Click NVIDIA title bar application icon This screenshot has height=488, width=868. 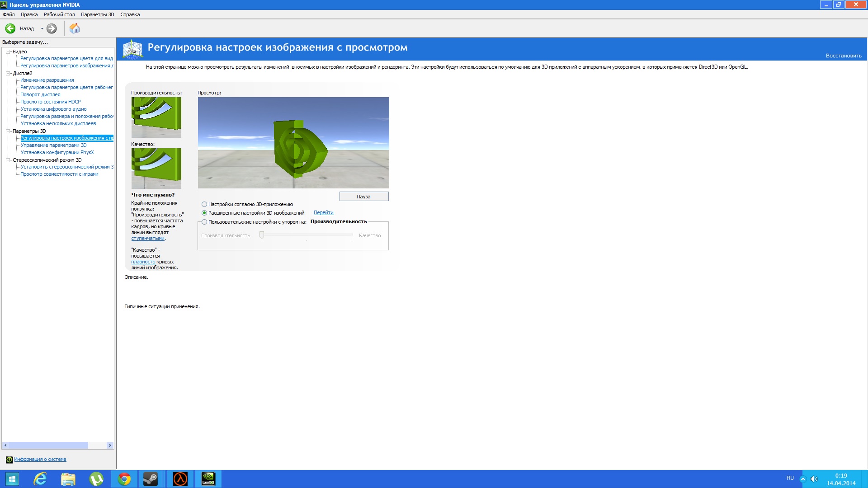pos(4,5)
